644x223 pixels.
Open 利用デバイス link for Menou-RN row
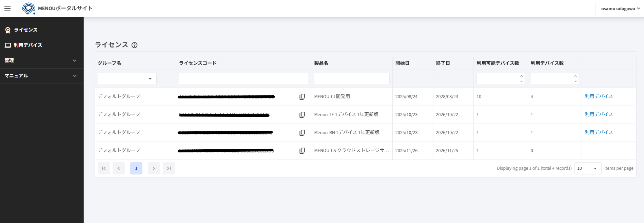click(x=599, y=132)
